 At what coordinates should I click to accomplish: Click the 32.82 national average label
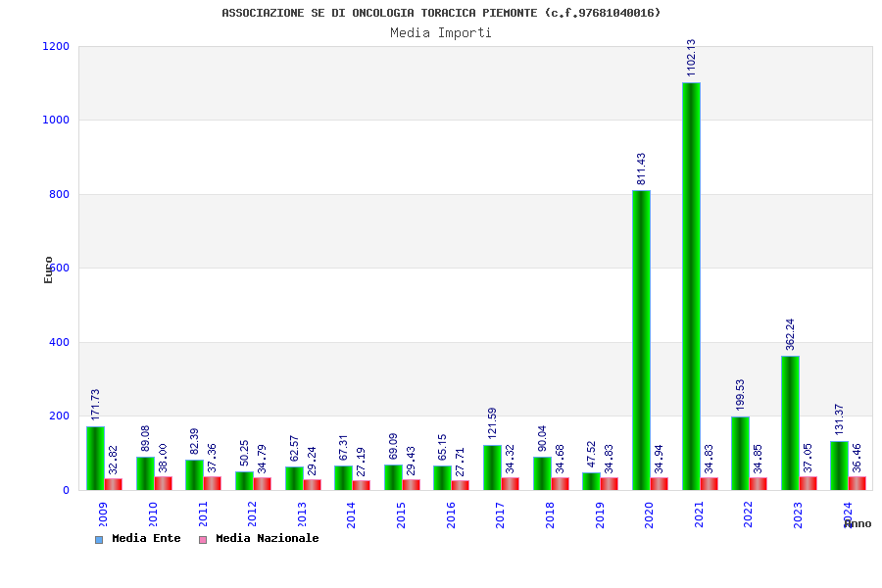(x=113, y=460)
